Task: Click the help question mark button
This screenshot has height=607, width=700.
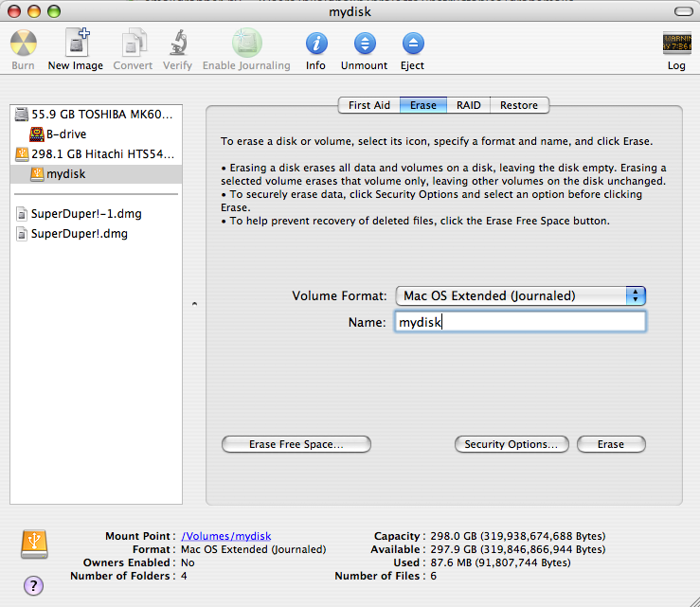Action: pos(33,585)
